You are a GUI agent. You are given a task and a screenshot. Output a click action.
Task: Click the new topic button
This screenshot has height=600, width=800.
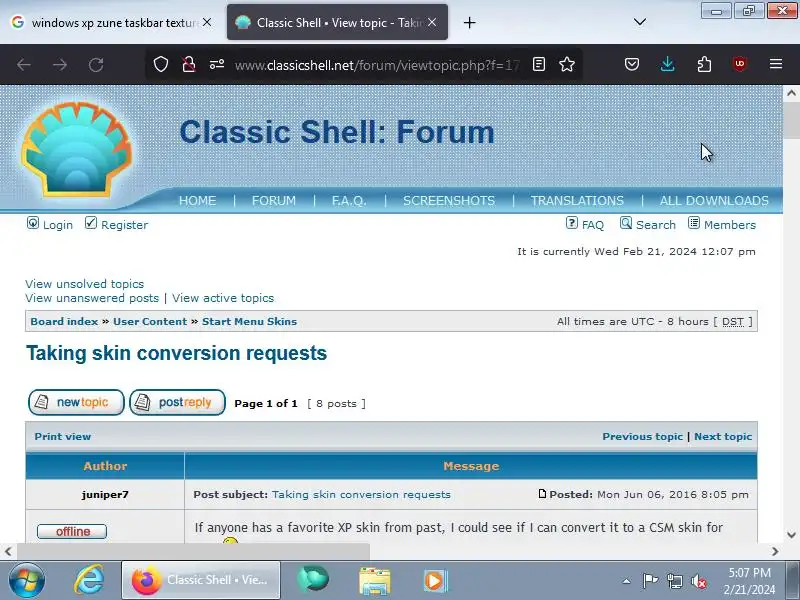click(76, 403)
